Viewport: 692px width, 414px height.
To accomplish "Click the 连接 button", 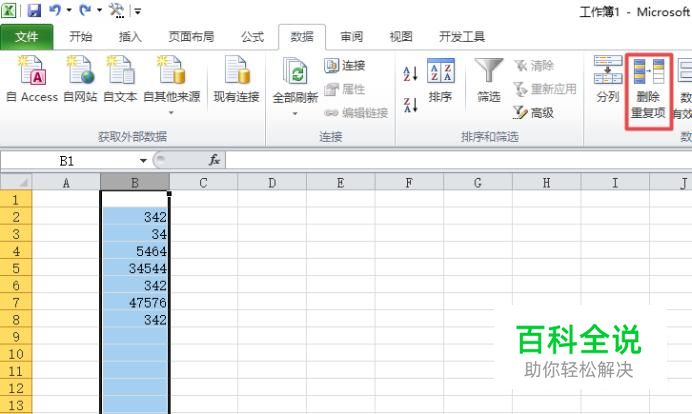I will pyautogui.click(x=345, y=65).
